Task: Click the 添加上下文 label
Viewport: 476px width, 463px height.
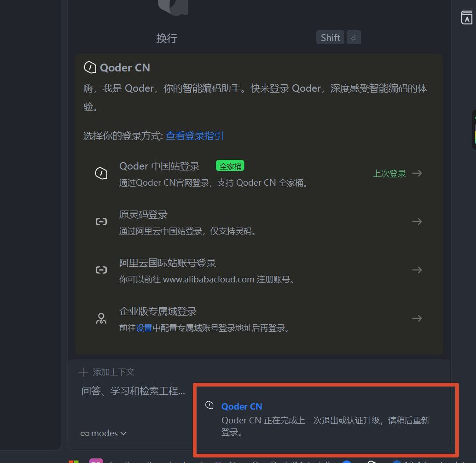Action: point(114,372)
